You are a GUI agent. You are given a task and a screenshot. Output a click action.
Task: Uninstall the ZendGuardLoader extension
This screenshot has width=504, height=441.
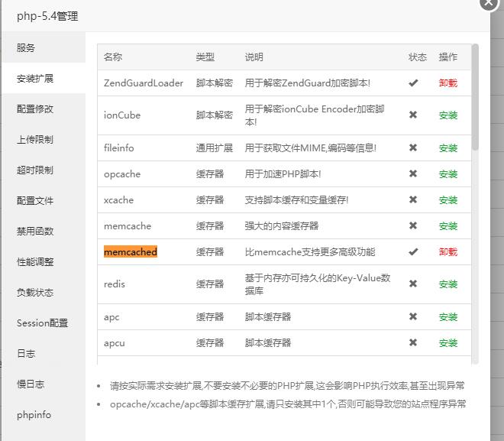pos(448,83)
